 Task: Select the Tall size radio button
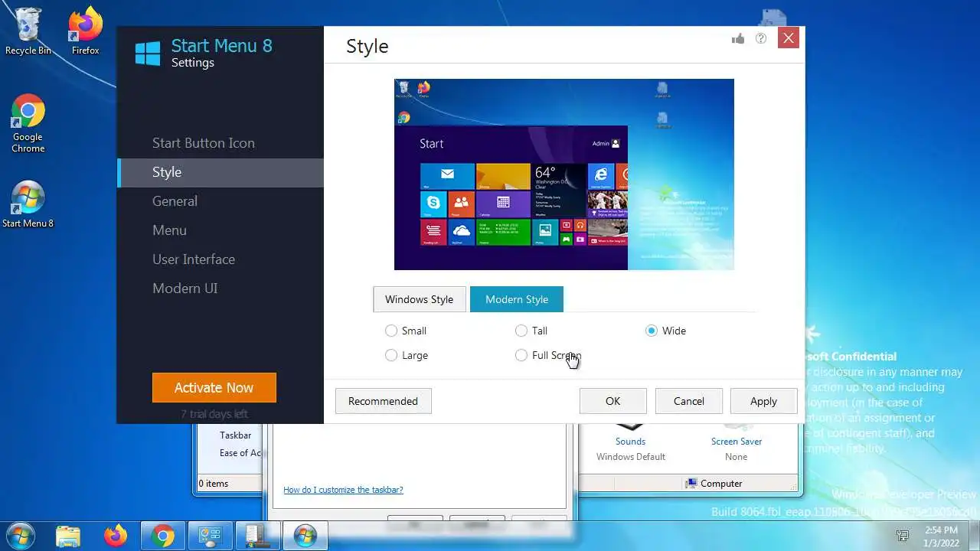click(x=521, y=331)
